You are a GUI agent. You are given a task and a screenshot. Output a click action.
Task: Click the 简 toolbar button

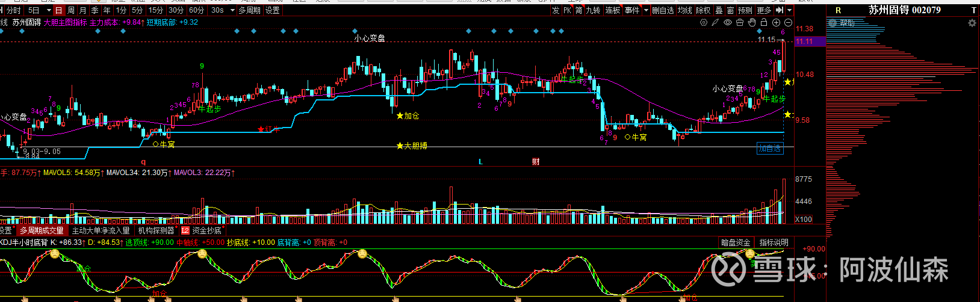click(578, 10)
